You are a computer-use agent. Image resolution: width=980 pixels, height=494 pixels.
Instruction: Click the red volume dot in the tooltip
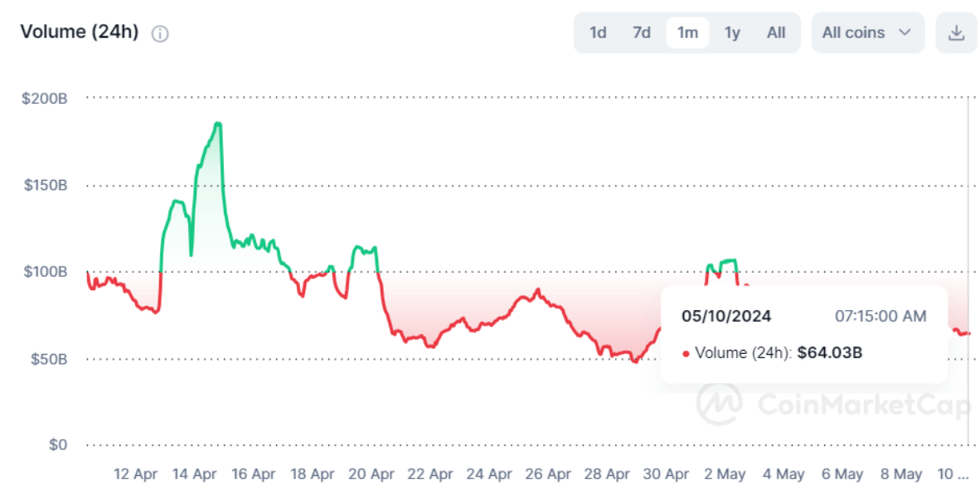[686, 354]
